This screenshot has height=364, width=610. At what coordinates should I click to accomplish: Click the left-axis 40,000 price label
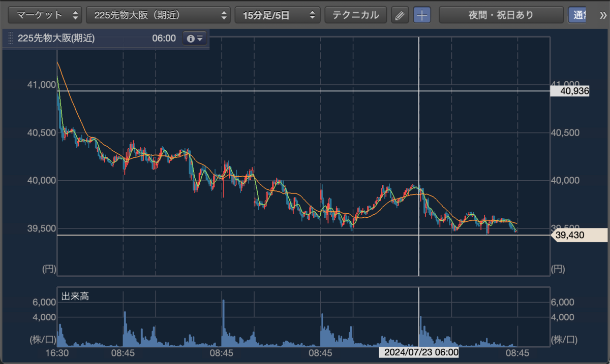(41, 180)
